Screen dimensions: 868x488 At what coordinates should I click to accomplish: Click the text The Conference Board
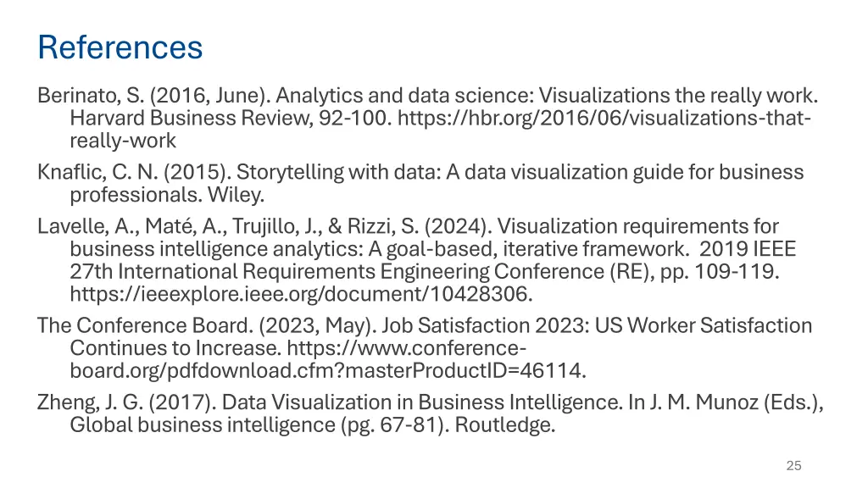click(x=145, y=325)
